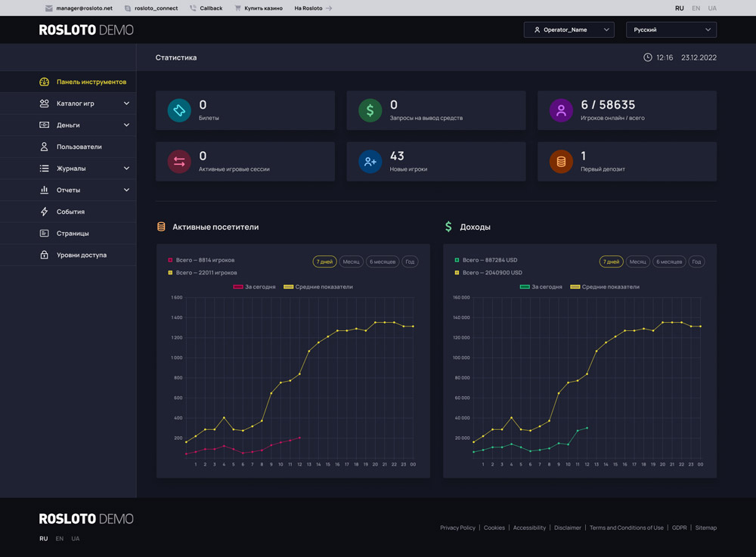This screenshot has height=557, width=756.
Task: Click the blue new players icon
Action: [370, 162]
